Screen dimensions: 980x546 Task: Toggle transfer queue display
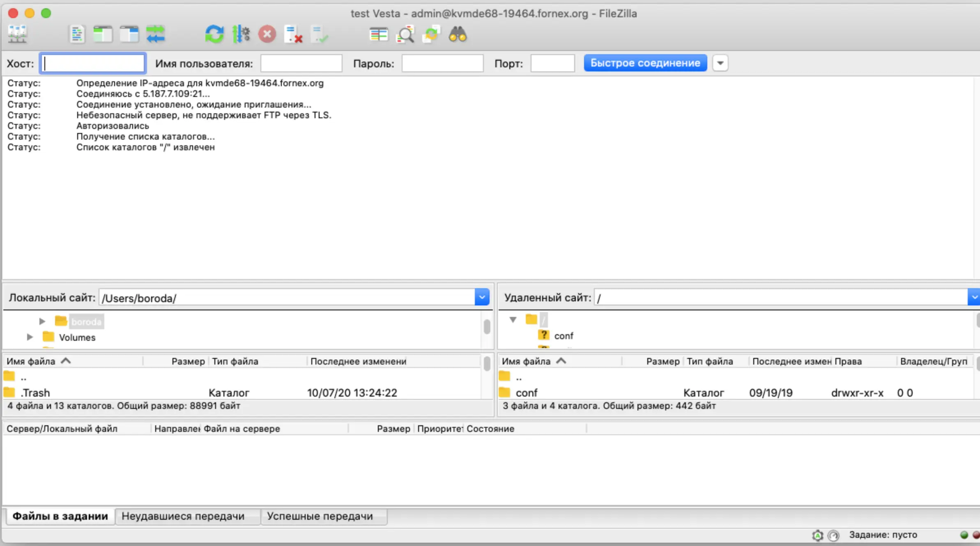(x=156, y=34)
